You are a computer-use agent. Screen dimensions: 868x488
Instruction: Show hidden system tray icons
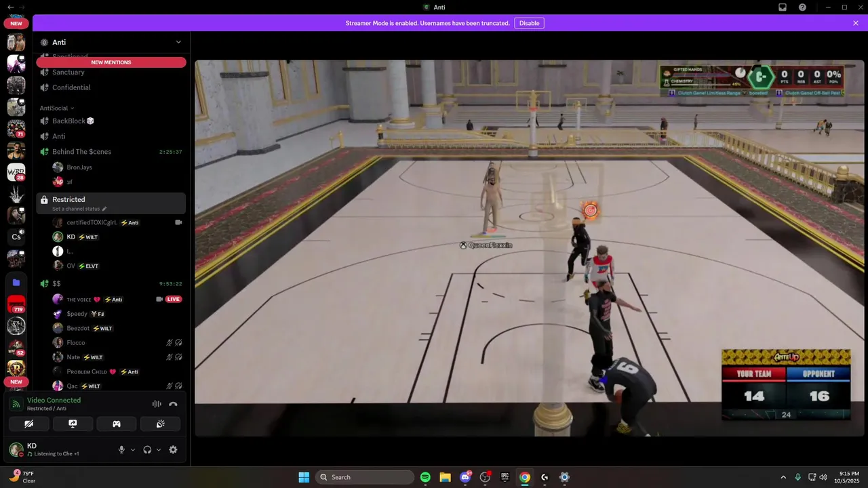point(783,477)
